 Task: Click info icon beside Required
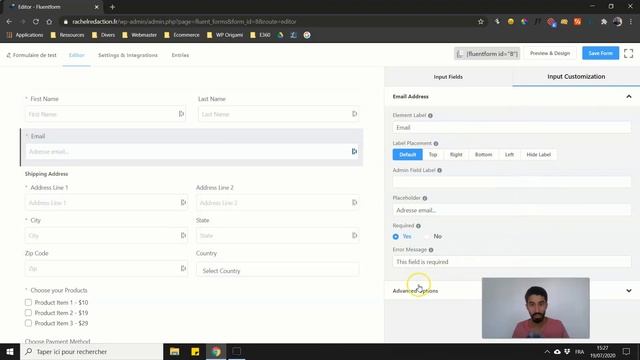point(418,226)
